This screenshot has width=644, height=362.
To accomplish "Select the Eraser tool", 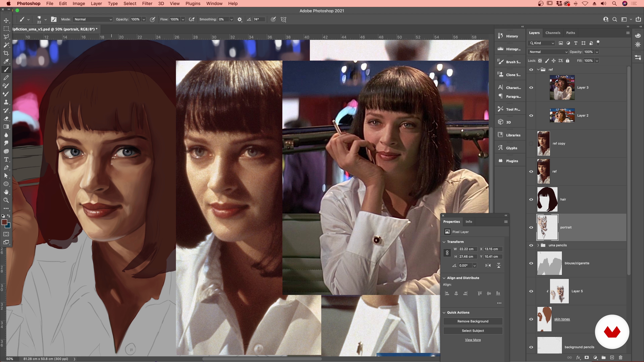I will [x=6, y=118].
